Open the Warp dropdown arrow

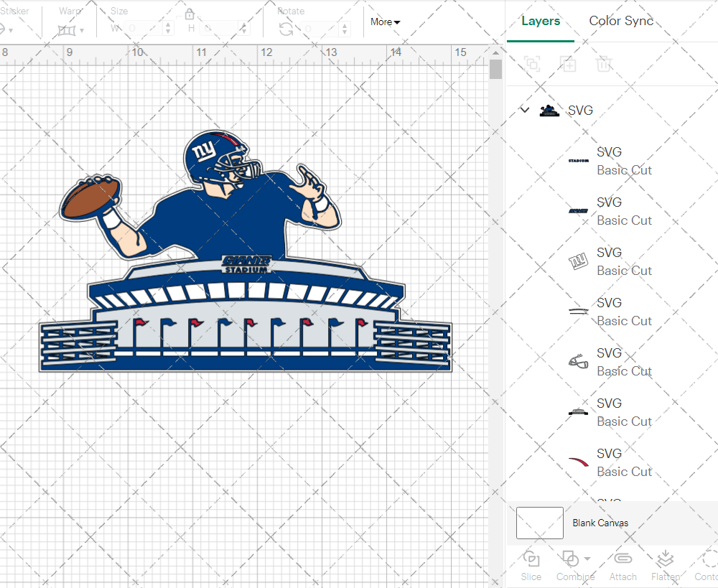pyautogui.click(x=82, y=31)
